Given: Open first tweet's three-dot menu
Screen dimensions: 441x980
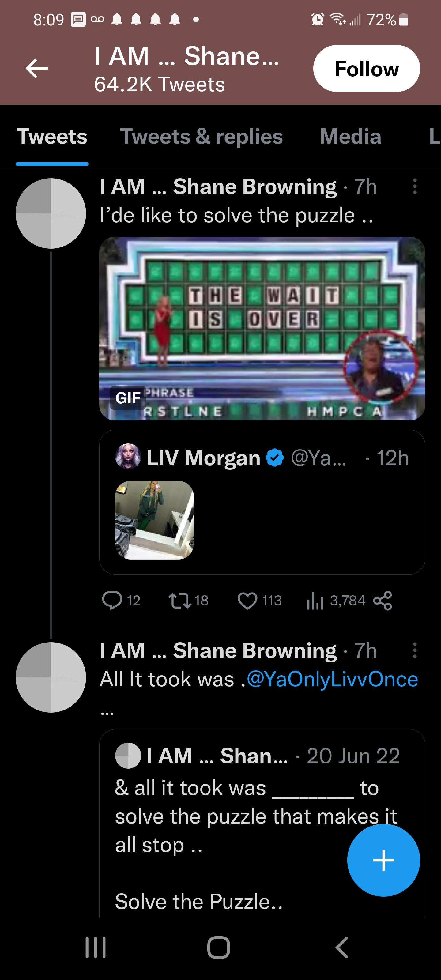Looking at the screenshot, I should click(x=415, y=187).
